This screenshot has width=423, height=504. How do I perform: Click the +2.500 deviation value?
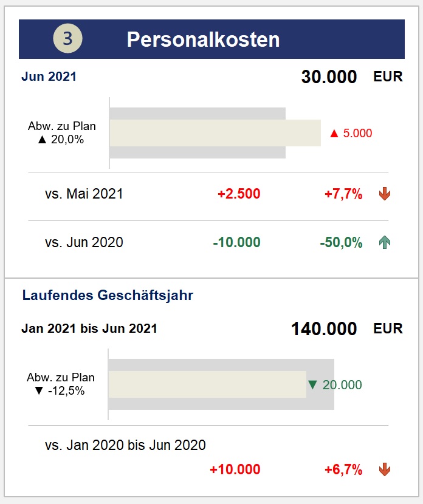pyautogui.click(x=239, y=194)
